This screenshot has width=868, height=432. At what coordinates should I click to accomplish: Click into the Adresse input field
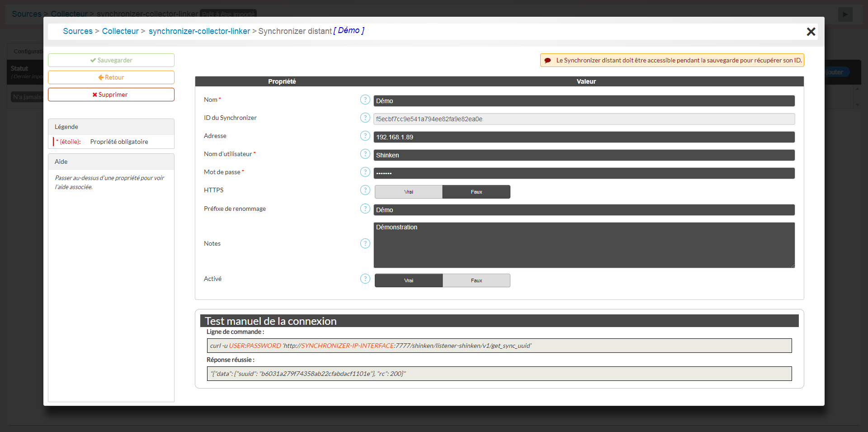584,137
